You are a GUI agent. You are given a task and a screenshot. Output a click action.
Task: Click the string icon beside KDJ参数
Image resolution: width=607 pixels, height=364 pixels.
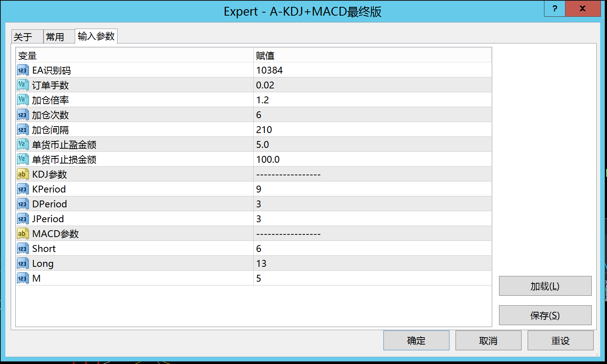click(x=23, y=174)
